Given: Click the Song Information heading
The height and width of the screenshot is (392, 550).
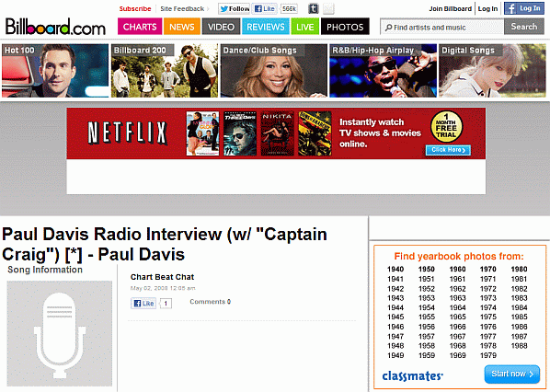Looking at the screenshot, I should coord(45,270).
